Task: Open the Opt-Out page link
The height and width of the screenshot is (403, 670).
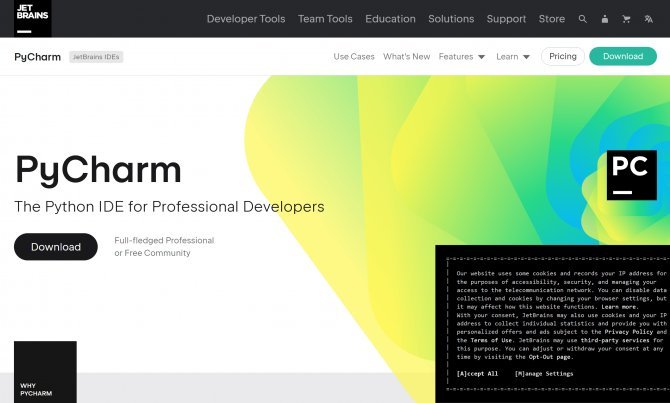Action: pyautogui.click(x=550, y=357)
